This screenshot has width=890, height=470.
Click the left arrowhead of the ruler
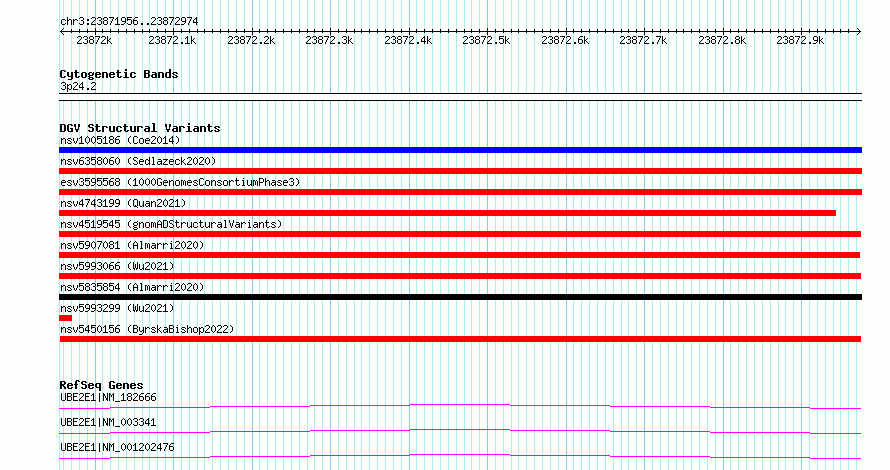click(x=62, y=32)
